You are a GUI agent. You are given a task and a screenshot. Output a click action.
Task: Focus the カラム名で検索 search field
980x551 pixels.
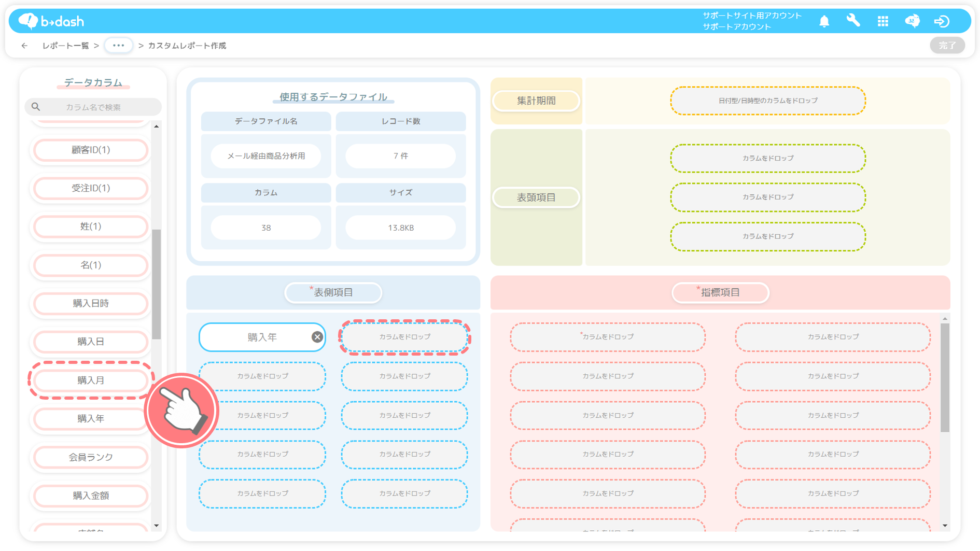coord(93,107)
